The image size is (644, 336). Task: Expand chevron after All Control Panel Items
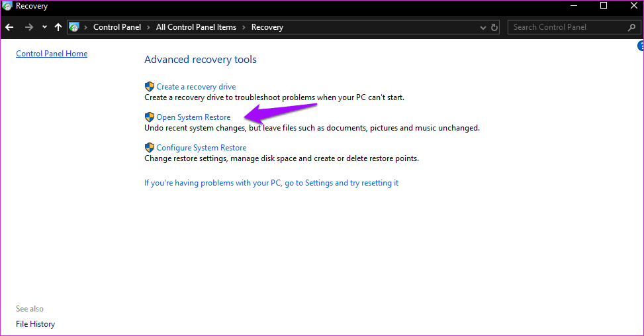[244, 27]
